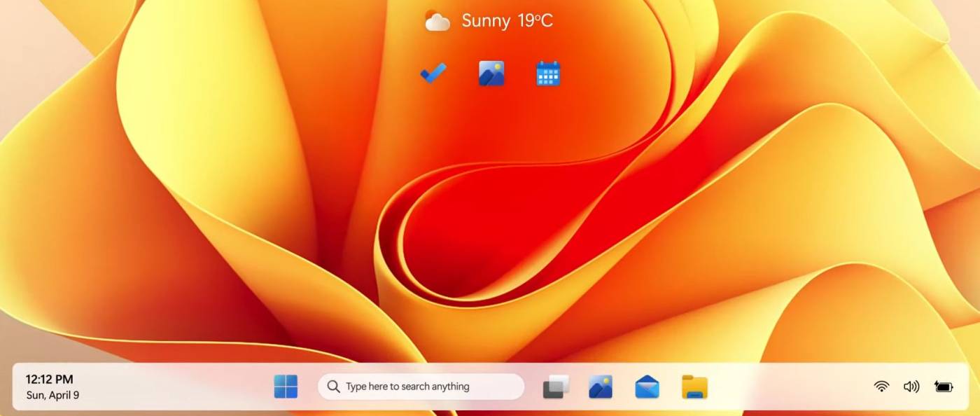Click empty taskbar space between File Explorer and Wi-Fi
980x416 pixels.
pyautogui.click(x=791, y=387)
